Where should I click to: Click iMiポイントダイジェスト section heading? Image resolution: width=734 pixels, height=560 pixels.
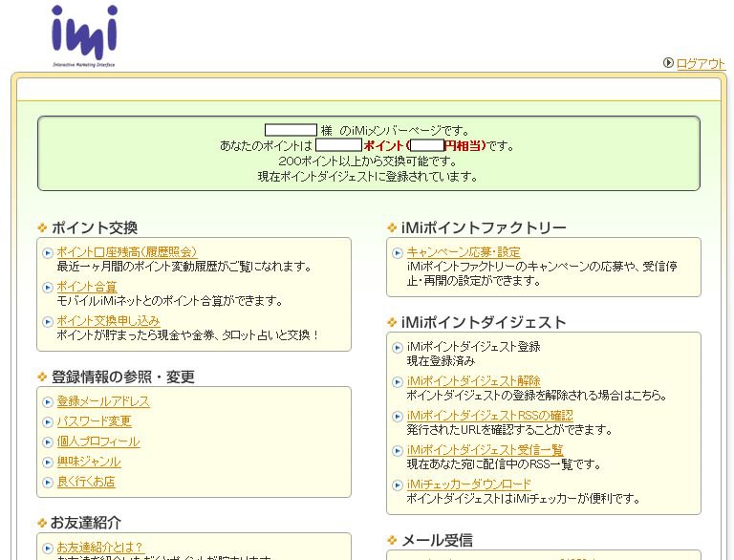tap(484, 323)
